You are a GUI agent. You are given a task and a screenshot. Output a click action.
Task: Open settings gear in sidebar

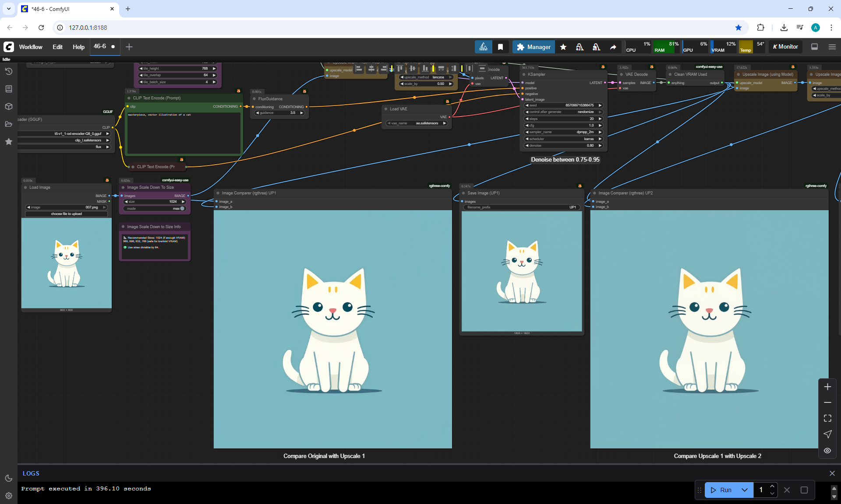point(8,496)
